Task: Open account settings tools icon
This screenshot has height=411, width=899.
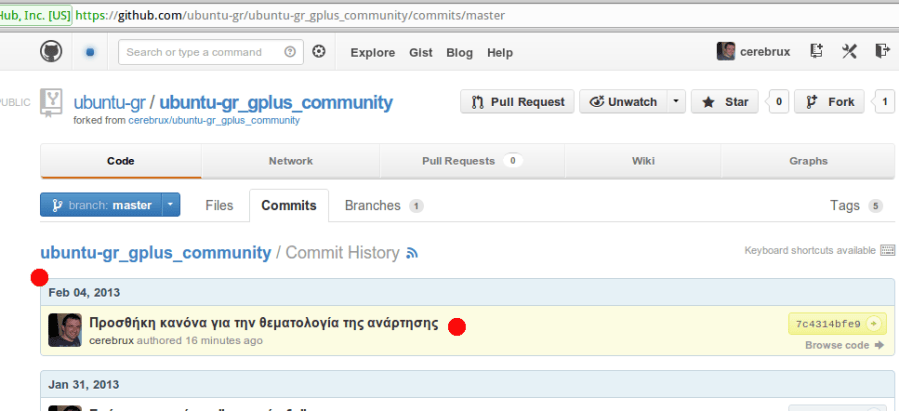Action: tap(849, 52)
